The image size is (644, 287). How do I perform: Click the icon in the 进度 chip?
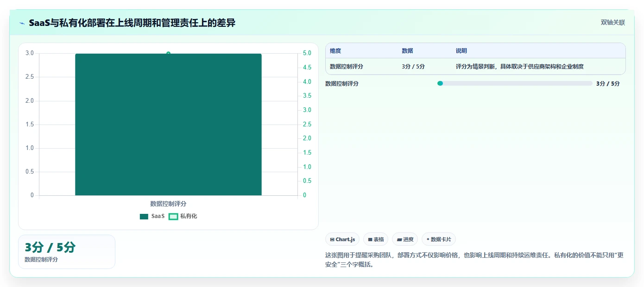point(399,239)
